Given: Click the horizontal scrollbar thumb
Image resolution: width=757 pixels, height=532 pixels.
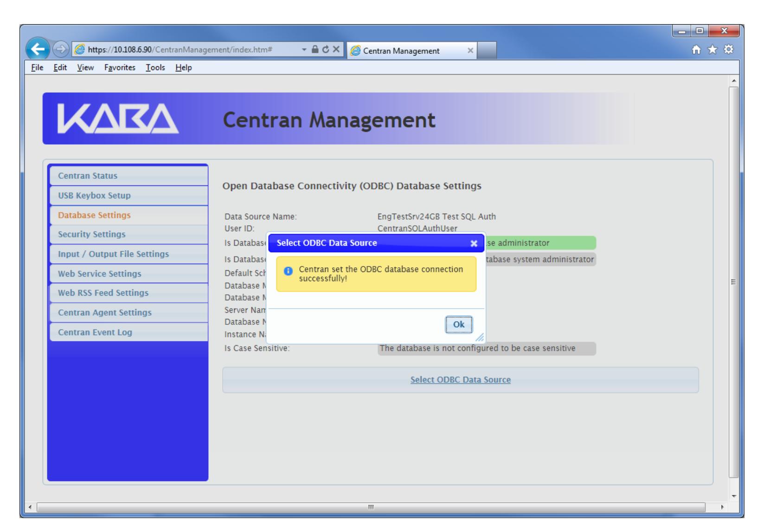Looking at the screenshot, I should (371, 507).
